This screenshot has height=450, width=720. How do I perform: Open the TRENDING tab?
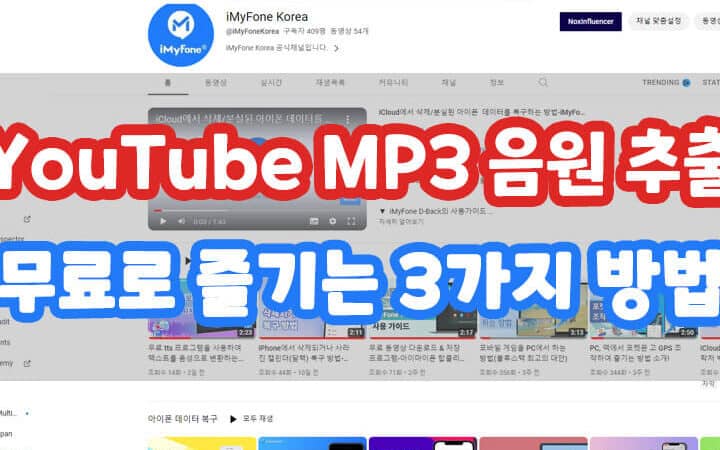pos(660,83)
